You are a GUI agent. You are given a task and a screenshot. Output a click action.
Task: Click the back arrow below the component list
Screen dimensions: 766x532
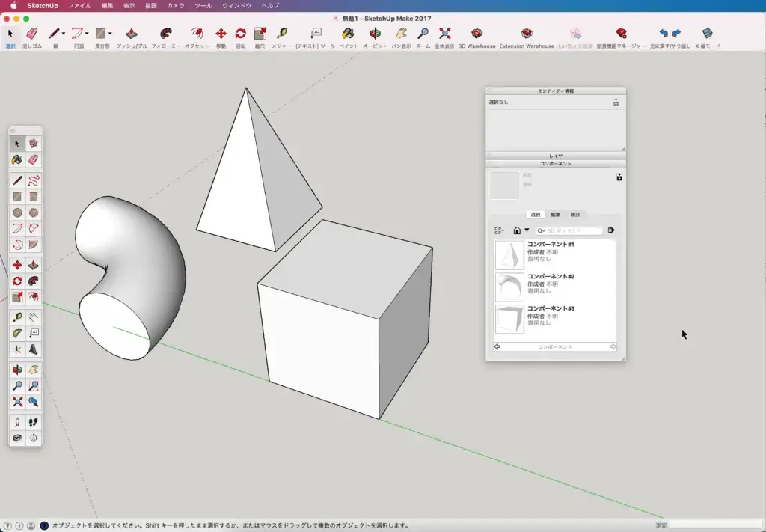click(497, 347)
